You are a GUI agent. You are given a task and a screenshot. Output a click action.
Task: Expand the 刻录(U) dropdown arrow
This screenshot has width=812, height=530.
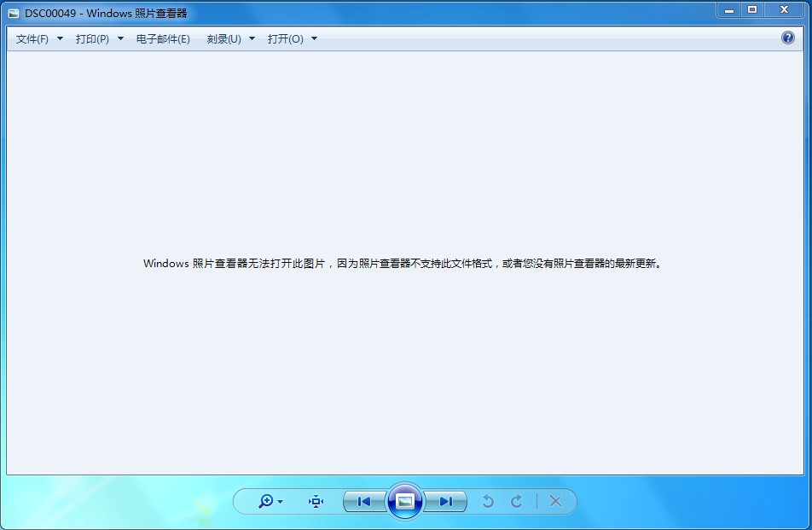(252, 38)
